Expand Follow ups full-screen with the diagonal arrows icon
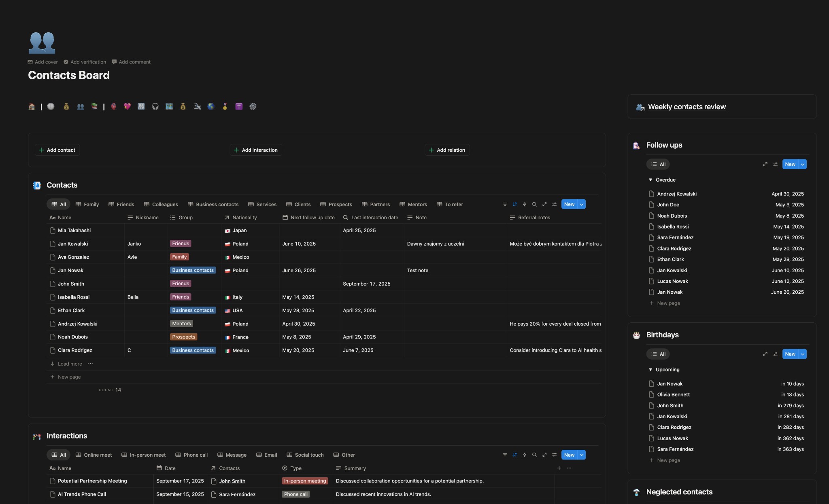 (765, 164)
